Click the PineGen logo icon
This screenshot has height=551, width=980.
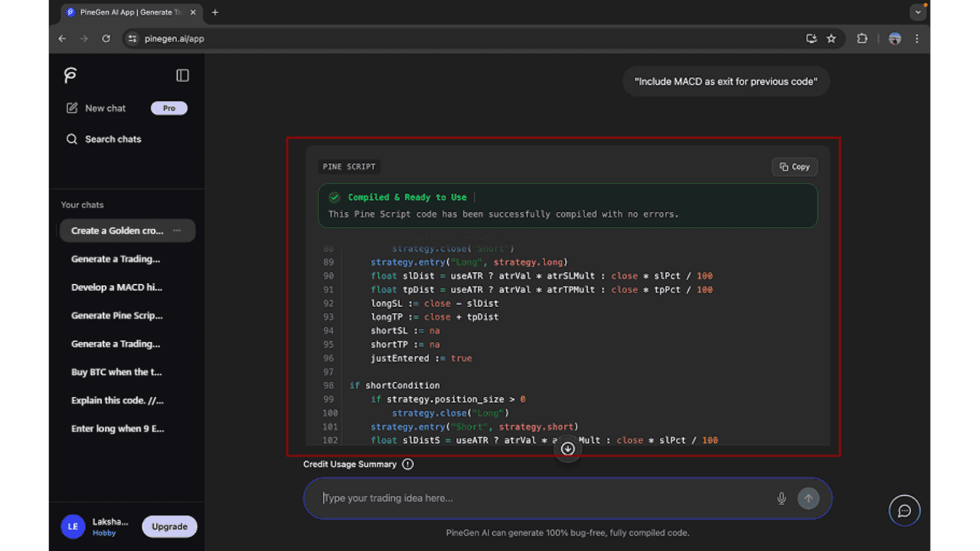[70, 75]
